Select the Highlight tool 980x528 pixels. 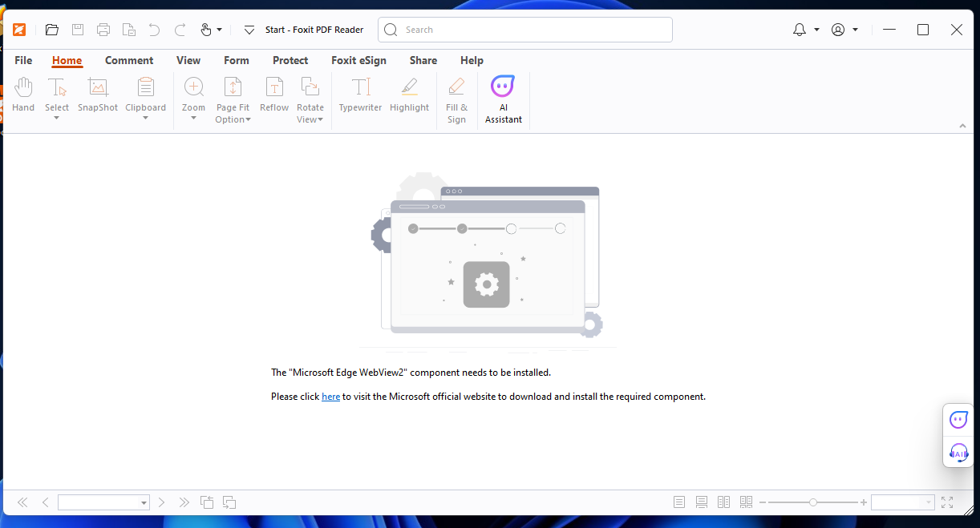(x=410, y=95)
